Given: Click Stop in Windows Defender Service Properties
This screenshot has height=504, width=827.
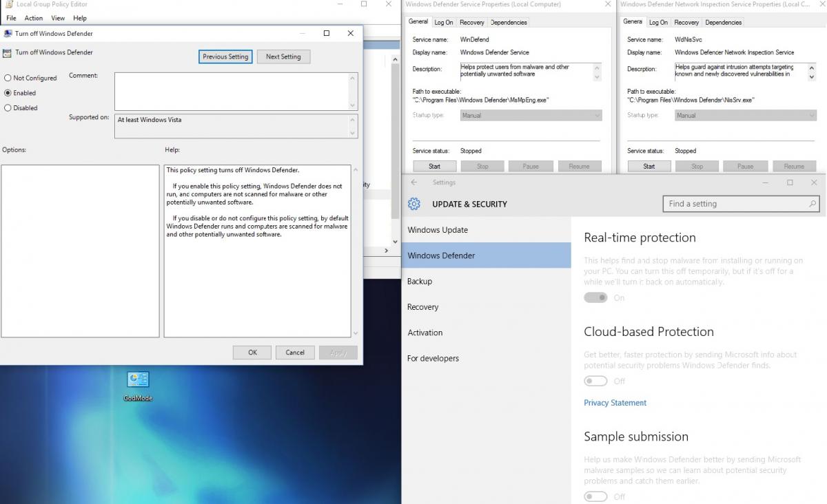Looking at the screenshot, I should click(x=482, y=166).
